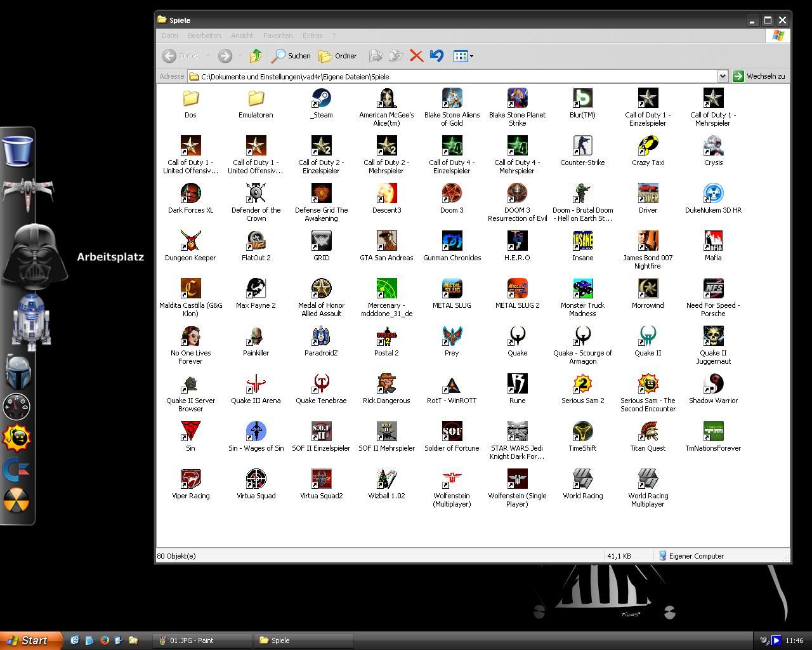Open the recycle bin dock icon

(18, 150)
